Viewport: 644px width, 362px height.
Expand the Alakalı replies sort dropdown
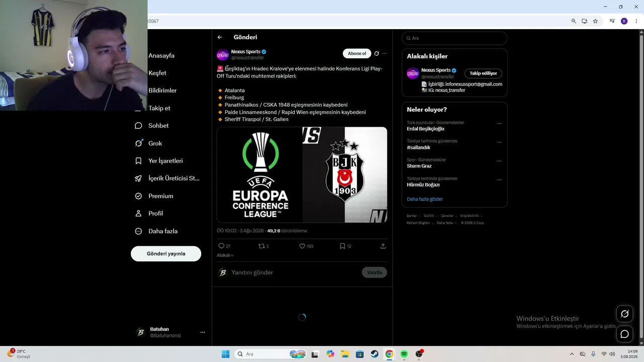[225, 255]
